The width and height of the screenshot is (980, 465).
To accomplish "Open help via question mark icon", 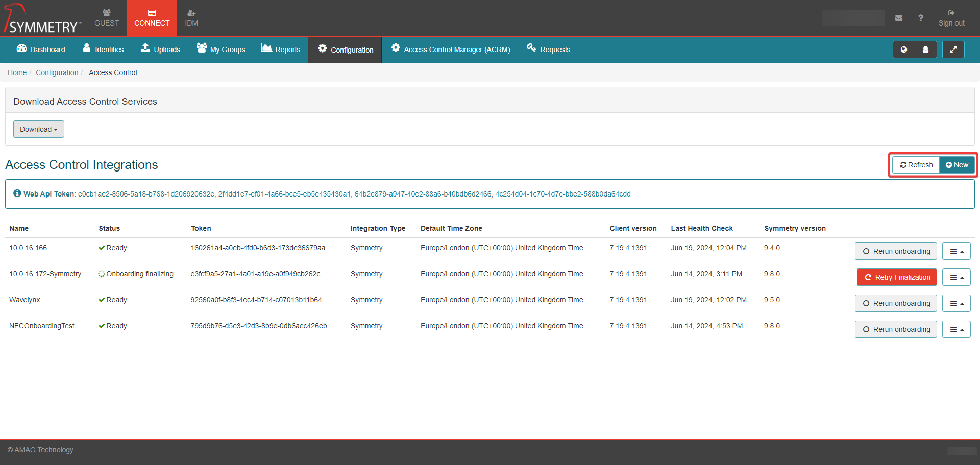I will 920,18.
